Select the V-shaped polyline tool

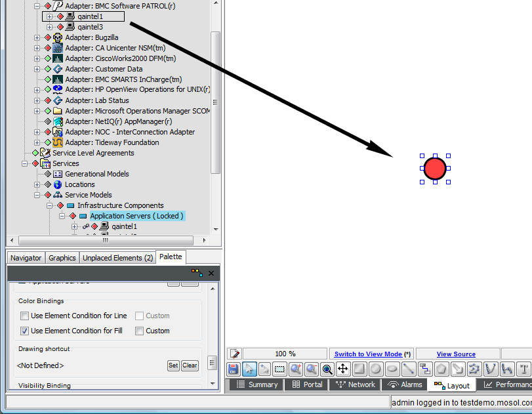(x=490, y=369)
